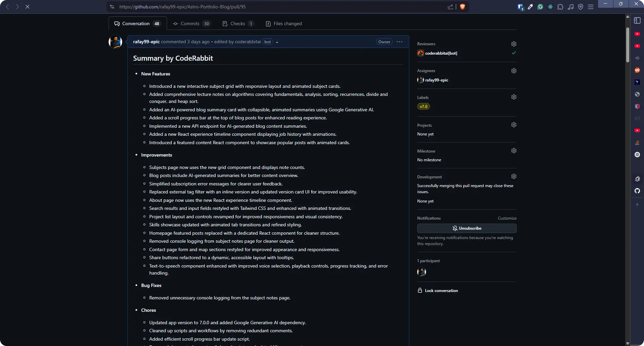Open the Assignees settings gear
Viewport: 644px width, 346px height.
514,71
